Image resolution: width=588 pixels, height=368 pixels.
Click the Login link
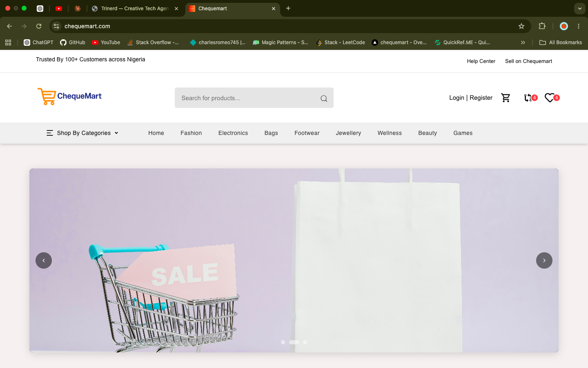pyautogui.click(x=457, y=98)
